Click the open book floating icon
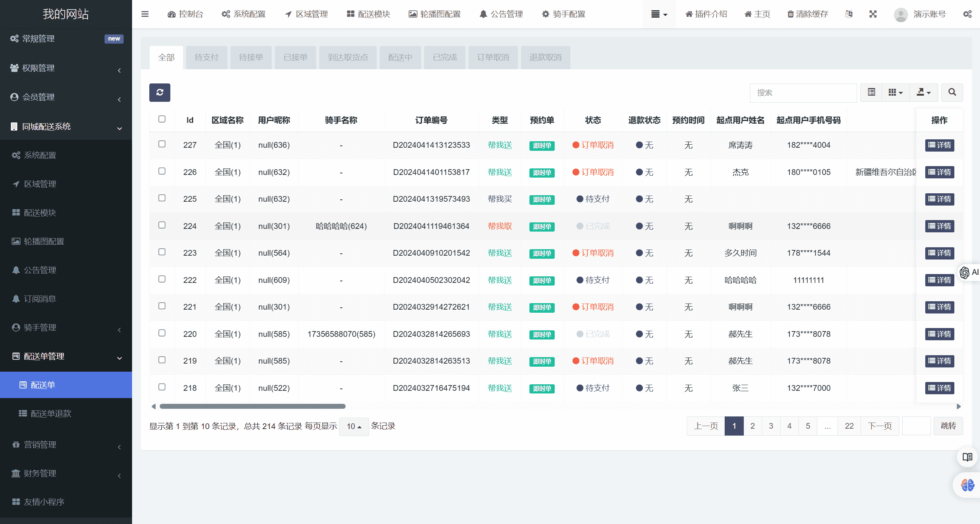This screenshot has height=524, width=980. pos(967,457)
